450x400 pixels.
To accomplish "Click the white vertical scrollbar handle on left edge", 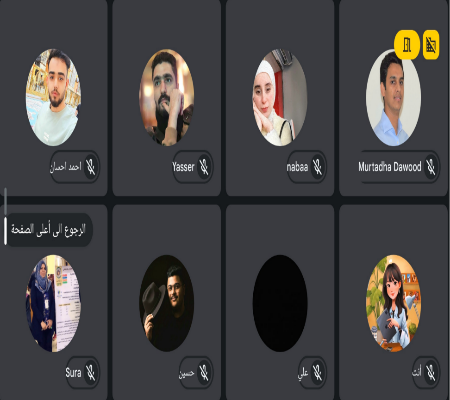I will pos(5,231).
